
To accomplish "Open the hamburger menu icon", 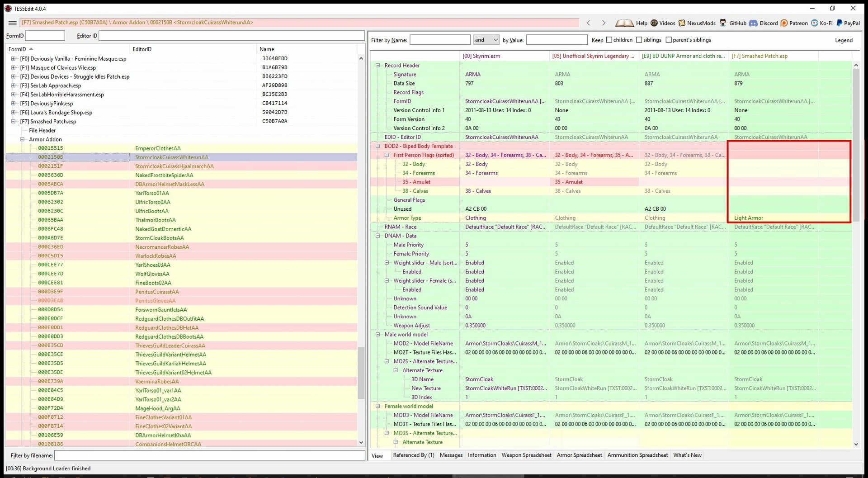I will click(13, 23).
